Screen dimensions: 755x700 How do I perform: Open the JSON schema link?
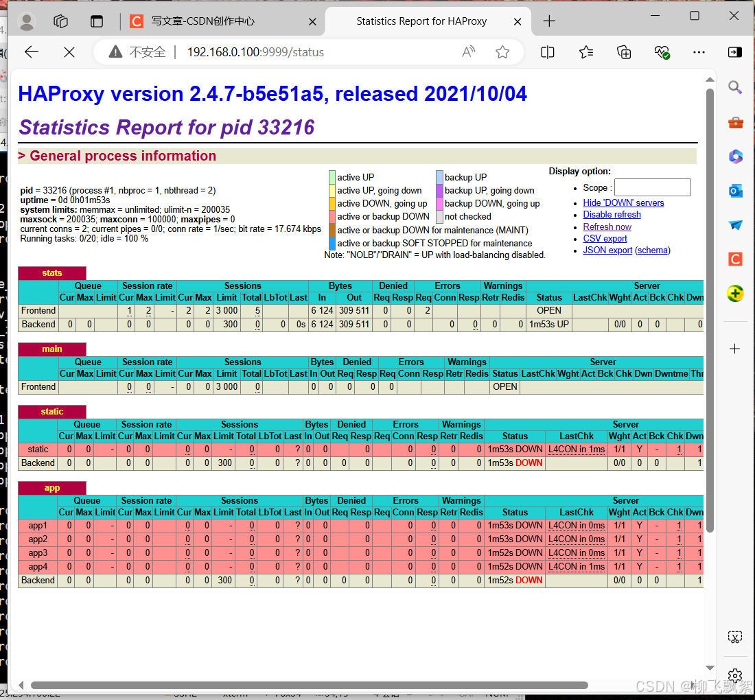[653, 250]
